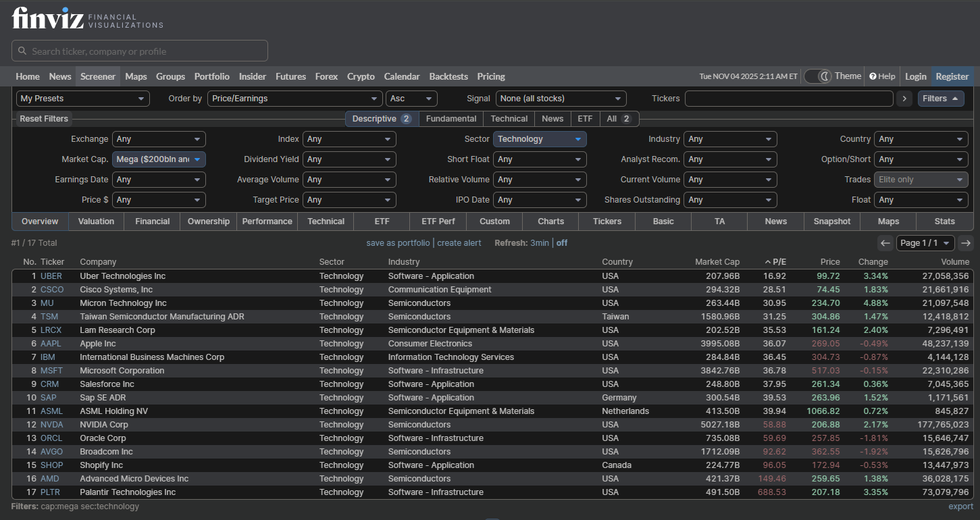
Task: Click the export link
Action: pos(960,506)
